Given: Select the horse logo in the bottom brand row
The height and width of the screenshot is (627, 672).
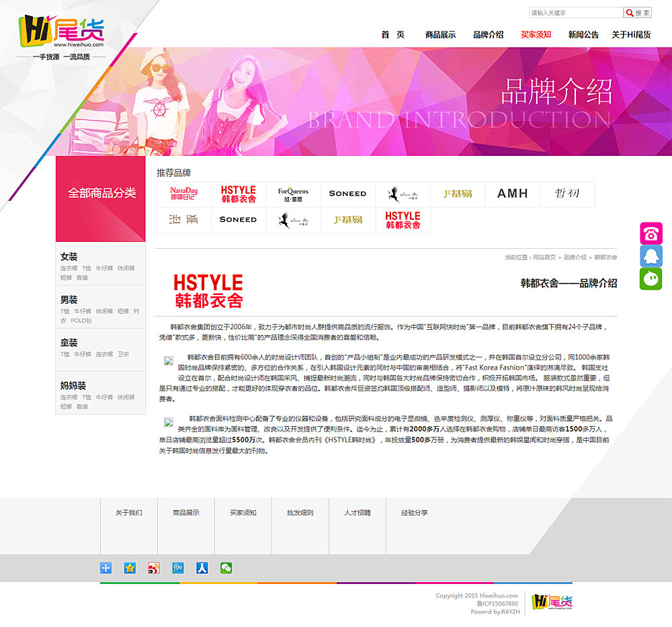Looking at the screenshot, I should point(293,220).
